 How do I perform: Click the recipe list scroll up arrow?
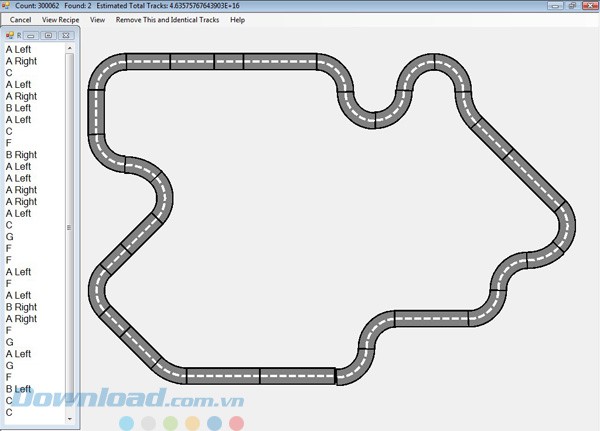click(x=70, y=47)
